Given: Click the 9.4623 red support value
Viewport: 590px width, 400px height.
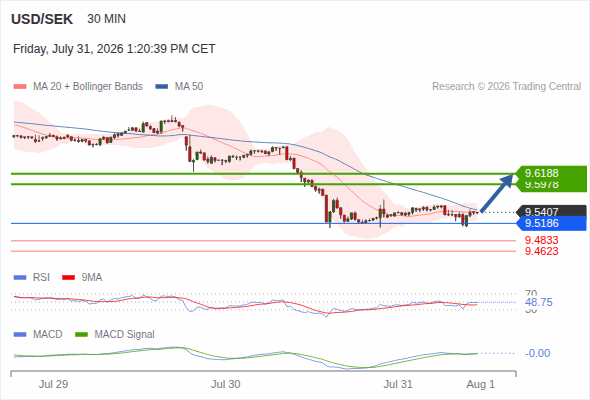Looking at the screenshot, I should click(x=541, y=251).
